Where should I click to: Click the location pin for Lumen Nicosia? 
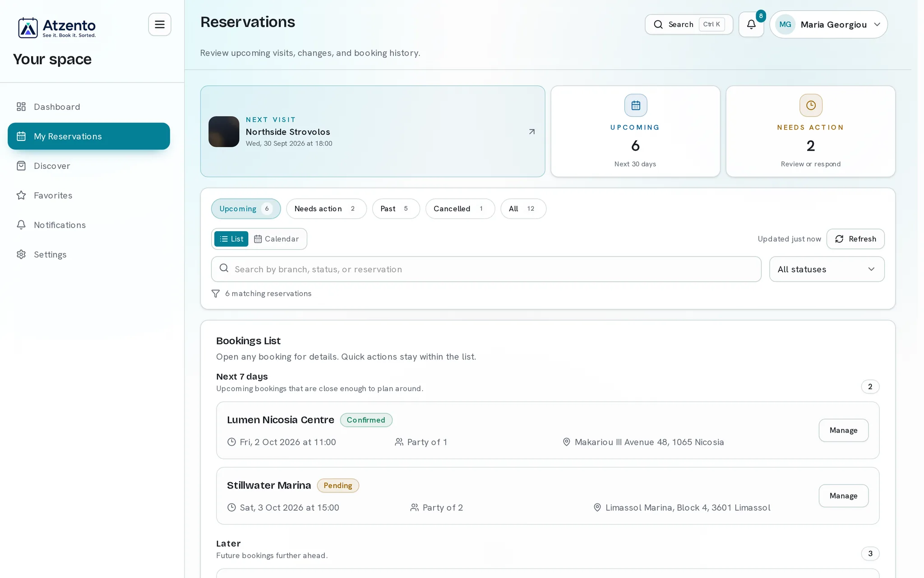(x=567, y=442)
